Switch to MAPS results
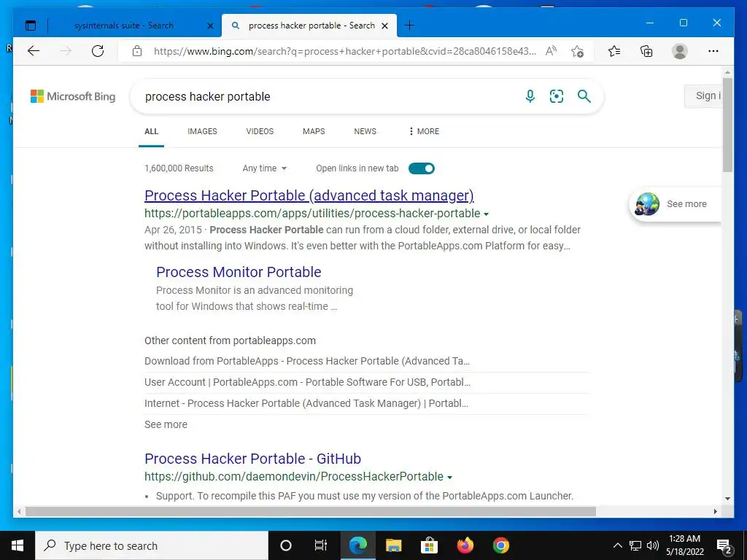This screenshot has height=560, width=747. click(314, 131)
